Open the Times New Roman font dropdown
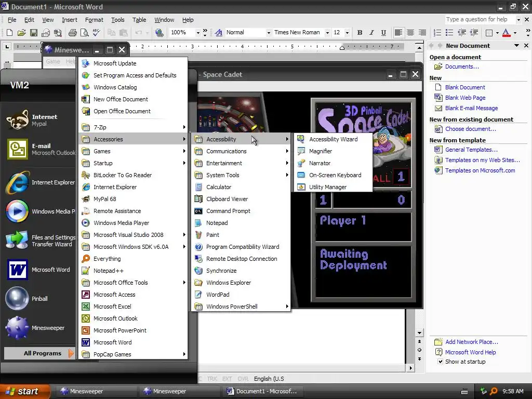This screenshot has width=532, height=399. (327, 33)
